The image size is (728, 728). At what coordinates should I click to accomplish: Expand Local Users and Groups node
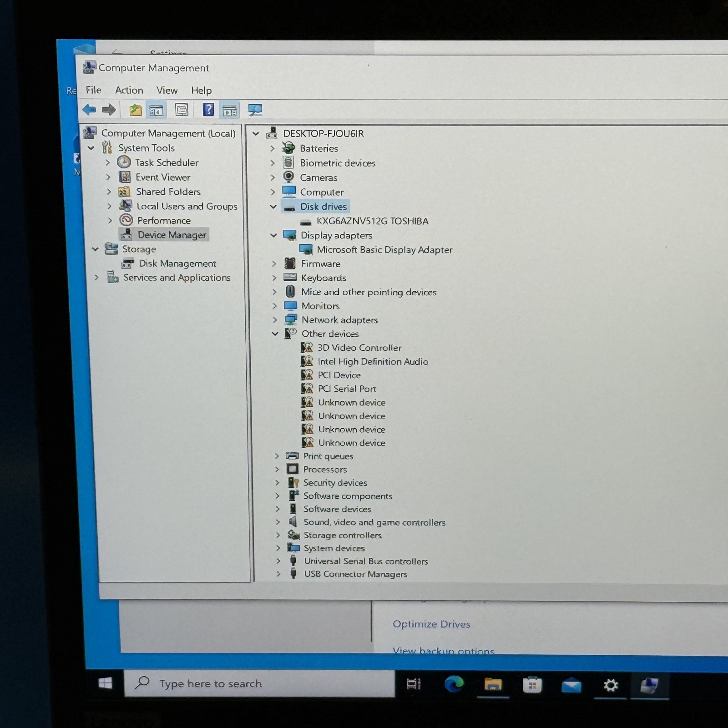109,206
